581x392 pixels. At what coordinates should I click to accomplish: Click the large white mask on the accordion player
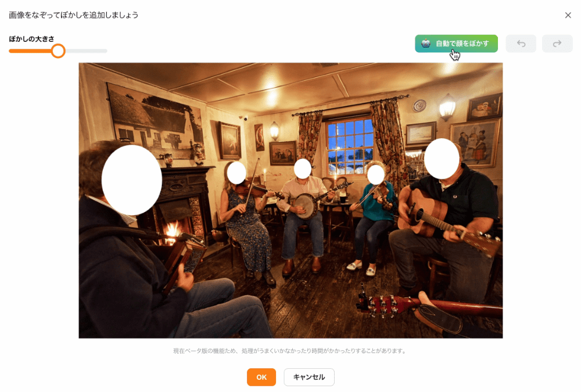131,180
